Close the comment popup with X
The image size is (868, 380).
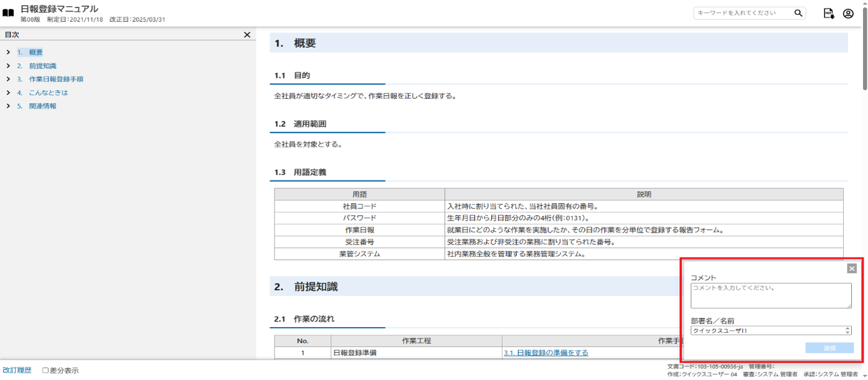coord(852,269)
